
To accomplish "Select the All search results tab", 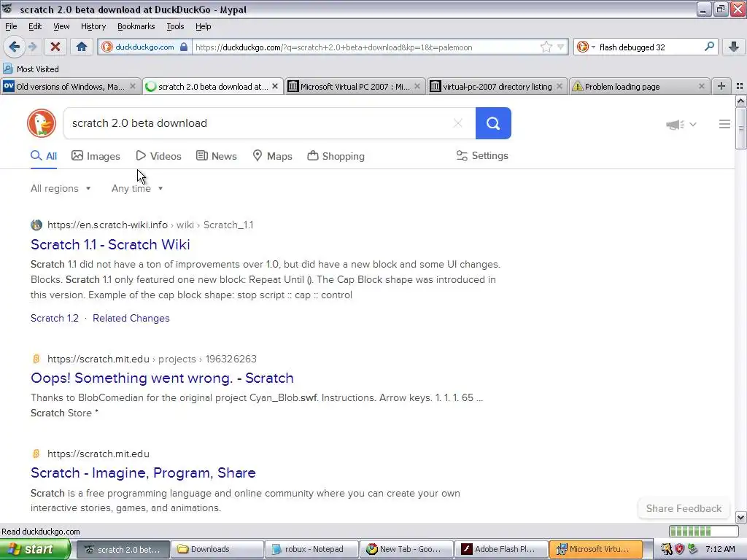I will tap(44, 156).
